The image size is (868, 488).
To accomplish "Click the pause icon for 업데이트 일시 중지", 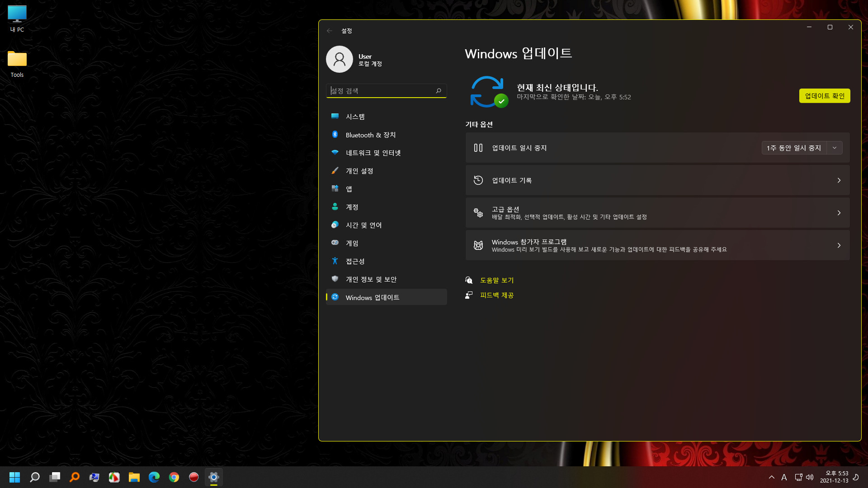I will tap(478, 148).
